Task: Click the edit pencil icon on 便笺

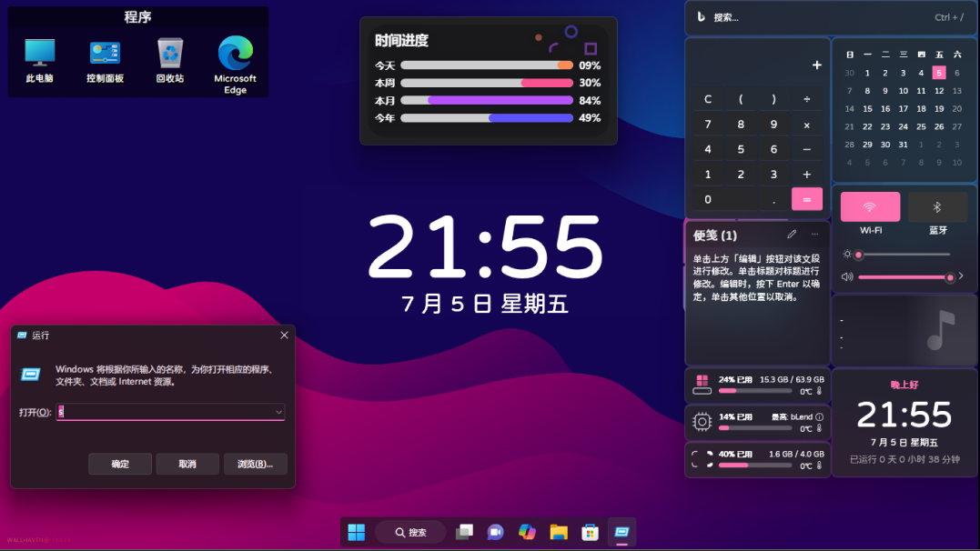Action: point(792,235)
